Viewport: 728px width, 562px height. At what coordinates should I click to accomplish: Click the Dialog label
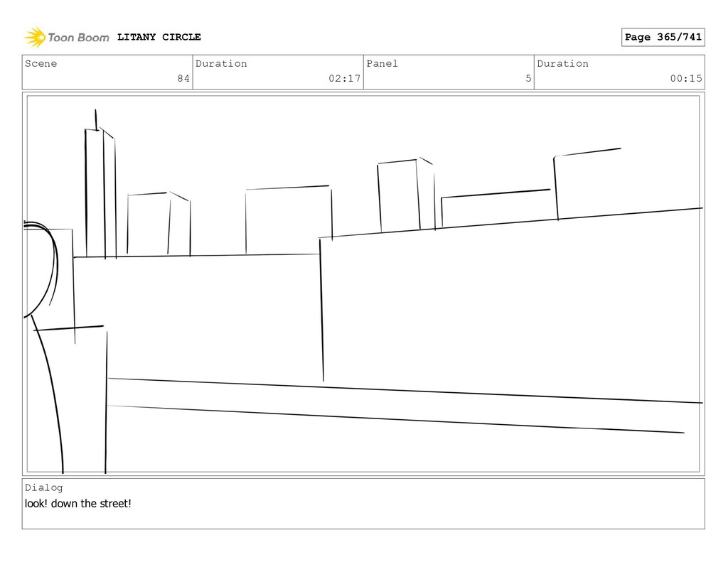[43, 487]
